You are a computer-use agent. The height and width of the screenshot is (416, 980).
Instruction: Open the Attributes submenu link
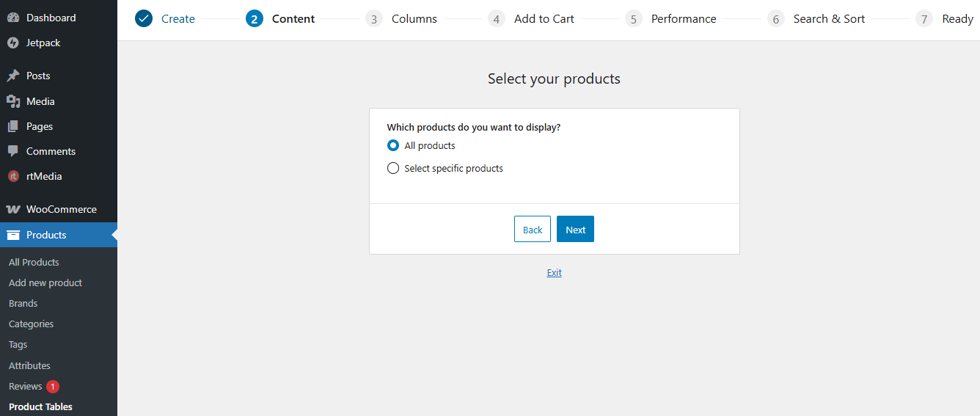point(29,365)
